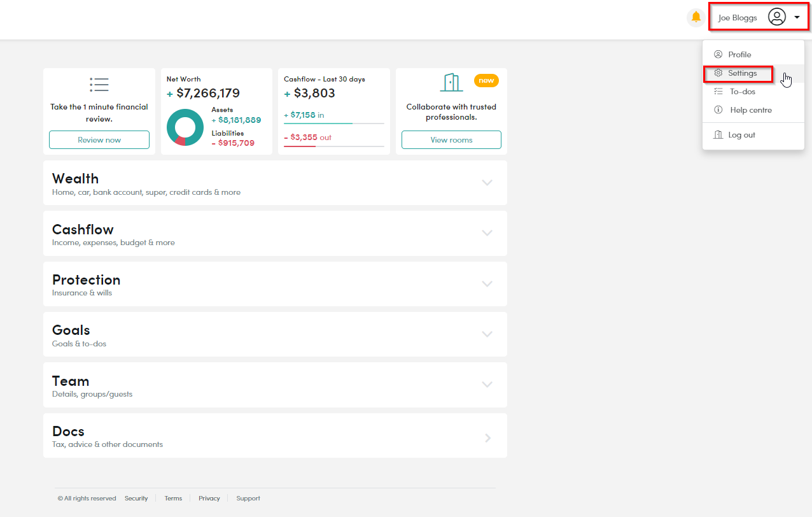Expand the Protection section chevron
This screenshot has width=812, height=517.
[487, 284]
